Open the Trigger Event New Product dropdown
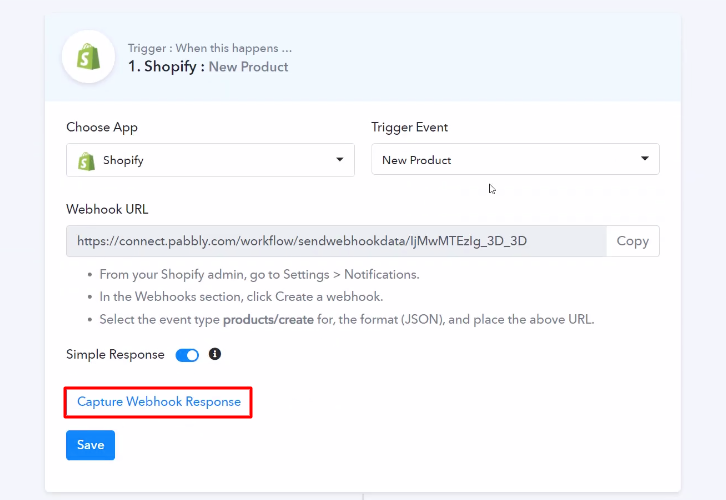 point(515,159)
